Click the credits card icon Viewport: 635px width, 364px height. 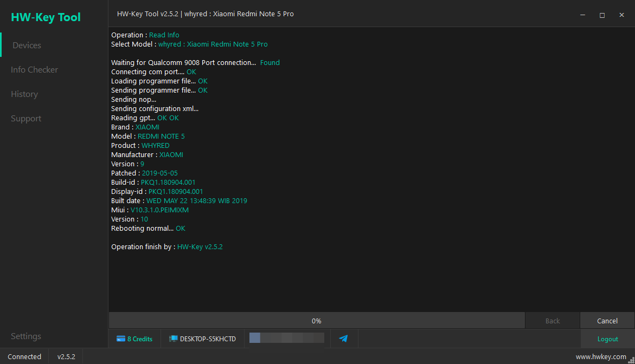tap(121, 339)
